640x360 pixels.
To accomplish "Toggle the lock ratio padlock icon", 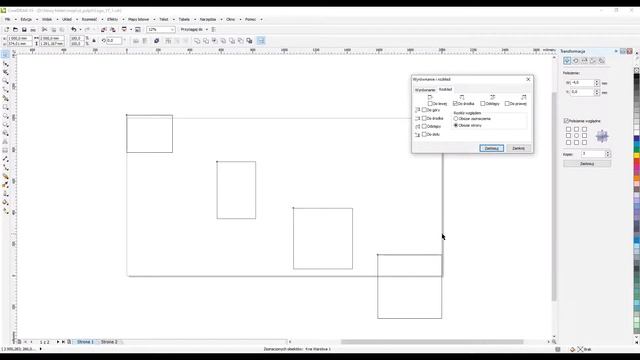I will click(x=94, y=41).
